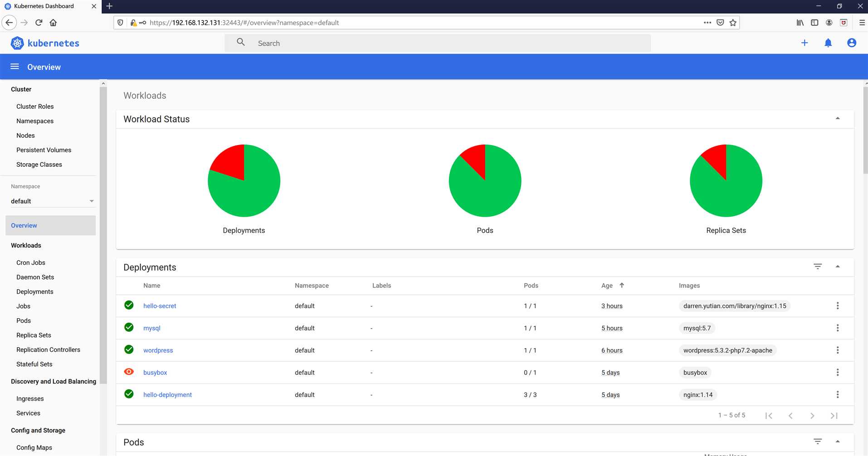Open actions menu for mysql deployment
Image resolution: width=868 pixels, height=456 pixels.
pos(838,328)
